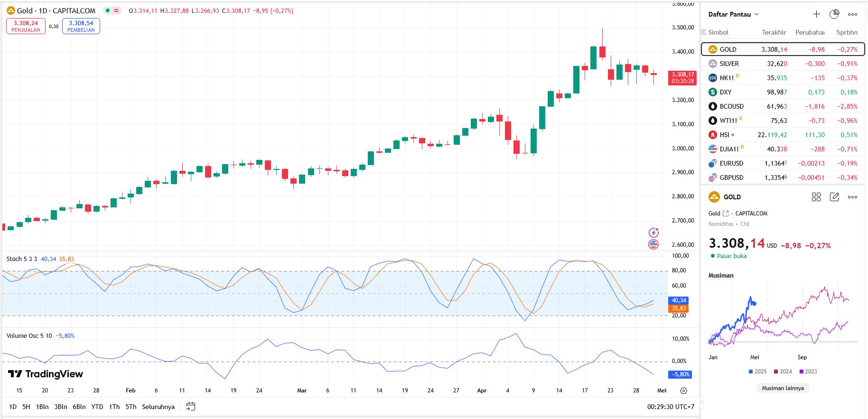The width and height of the screenshot is (868, 419).
Task: Select the YTD time range
Action: 97,407
